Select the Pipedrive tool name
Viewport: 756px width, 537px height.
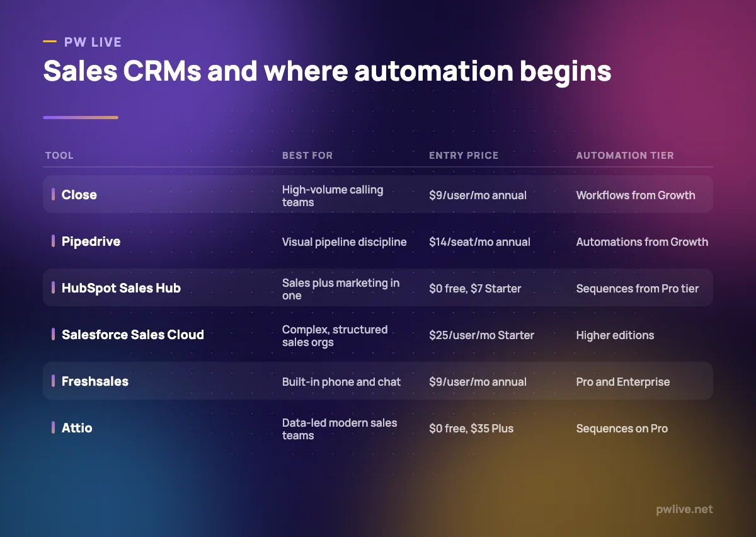[x=91, y=241]
